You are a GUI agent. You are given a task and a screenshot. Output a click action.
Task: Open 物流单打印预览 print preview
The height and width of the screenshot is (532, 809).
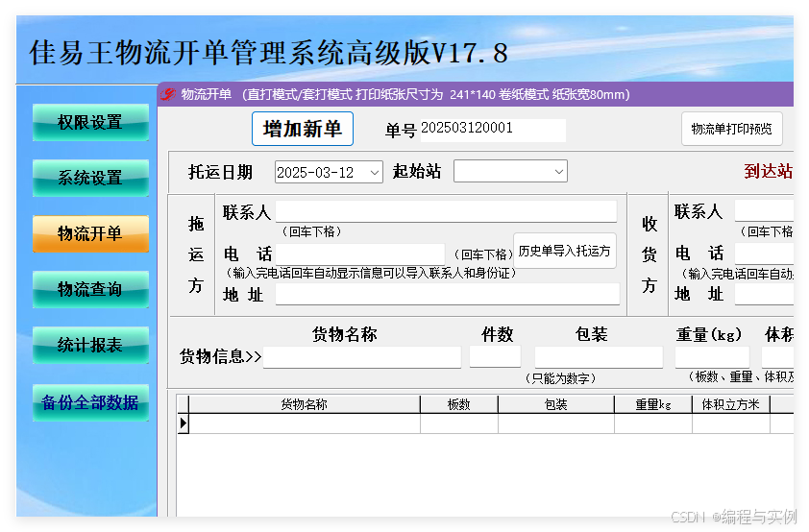pyautogui.click(x=731, y=129)
